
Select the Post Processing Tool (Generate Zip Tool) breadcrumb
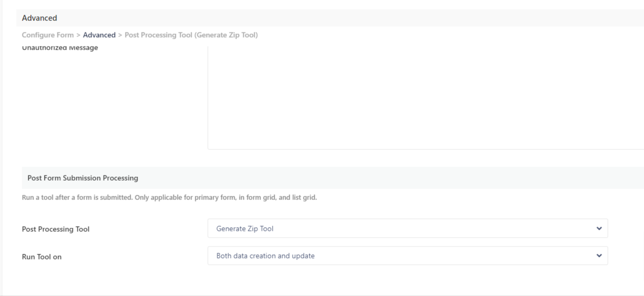[x=191, y=35]
